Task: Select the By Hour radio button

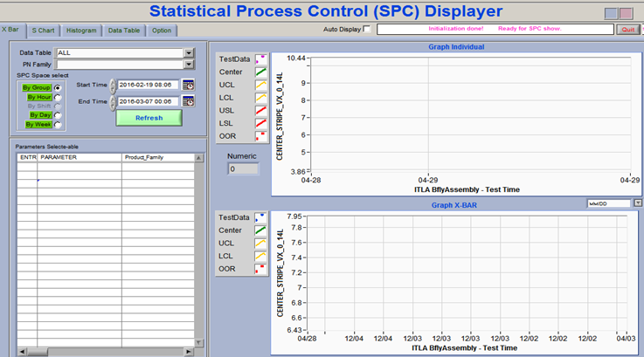Action: click(58, 97)
